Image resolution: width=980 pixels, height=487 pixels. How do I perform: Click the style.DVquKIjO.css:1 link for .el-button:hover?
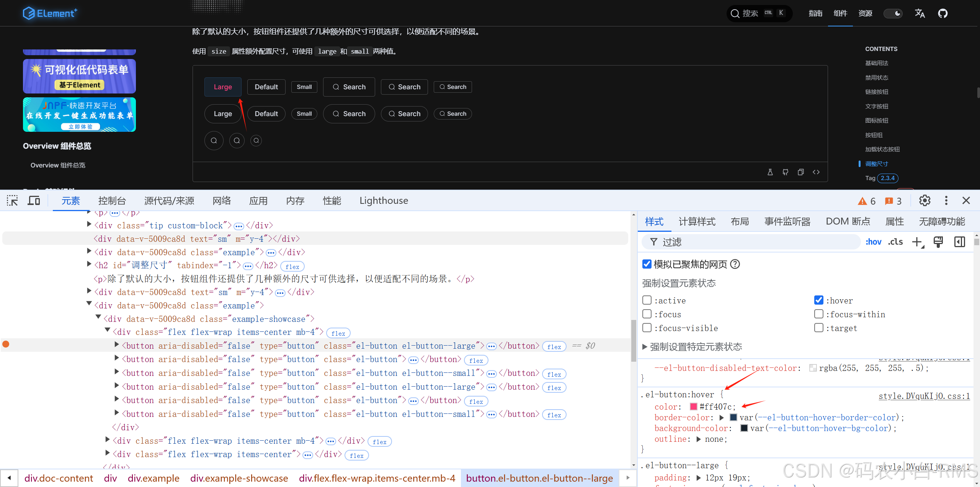click(924, 396)
